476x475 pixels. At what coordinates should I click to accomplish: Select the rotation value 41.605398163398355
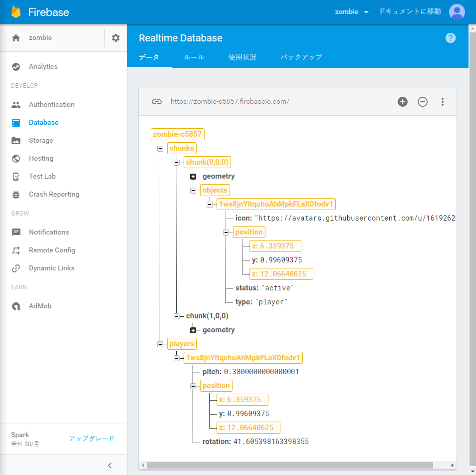271,442
